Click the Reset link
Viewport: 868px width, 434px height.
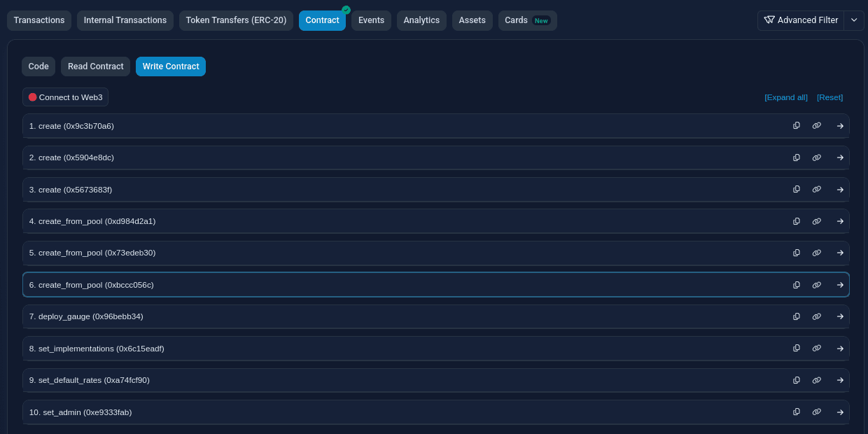(x=829, y=97)
